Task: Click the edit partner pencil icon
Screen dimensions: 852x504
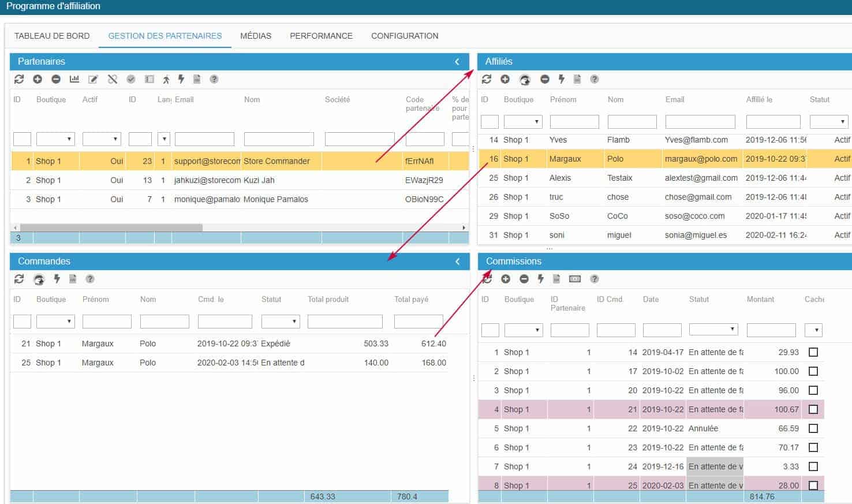Action: pyautogui.click(x=93, y=79)
